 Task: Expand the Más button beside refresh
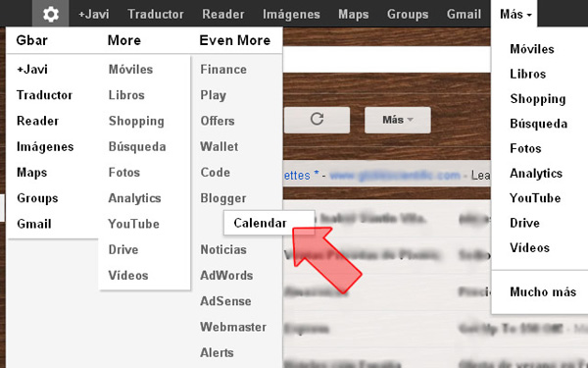[x=398, y=120]
